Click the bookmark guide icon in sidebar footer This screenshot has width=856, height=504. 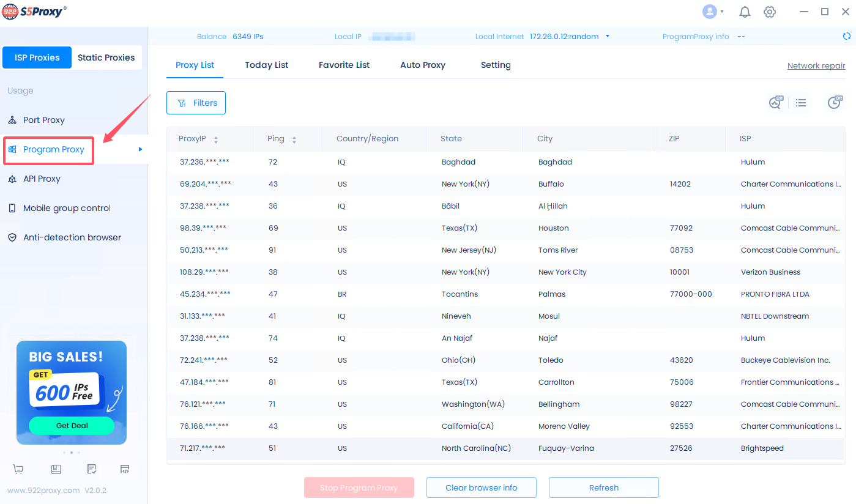tap(56, 469)
